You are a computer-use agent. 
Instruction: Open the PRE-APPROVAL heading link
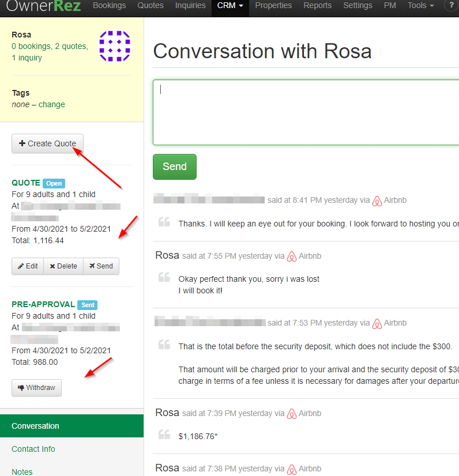coord(43,304)
